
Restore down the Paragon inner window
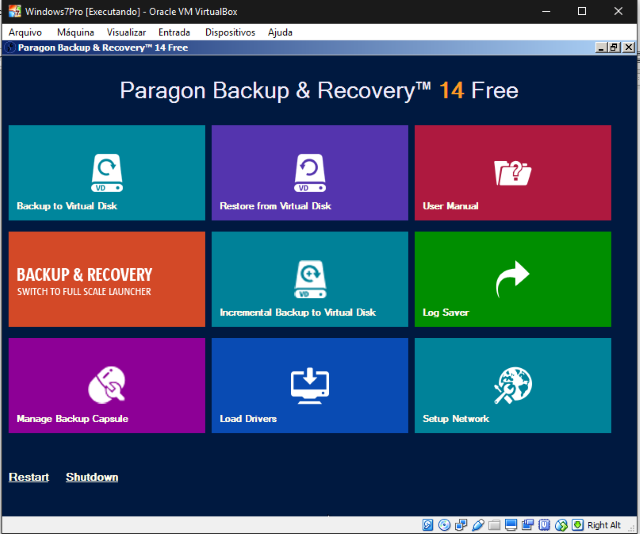[614, 47]
